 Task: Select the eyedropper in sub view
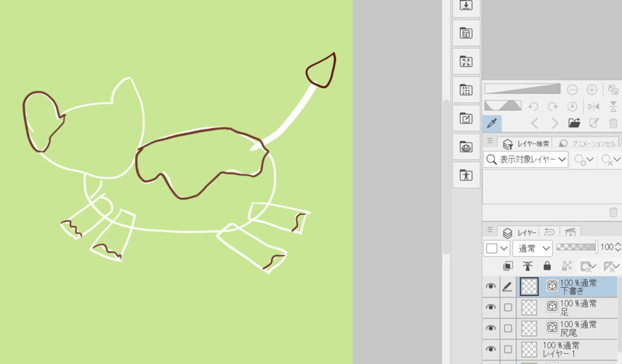[x=492, y=123]
